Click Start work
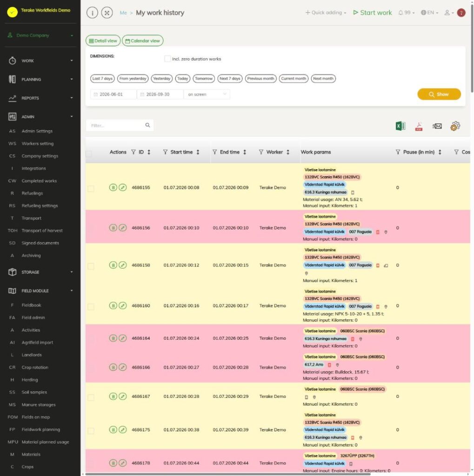 (x=372, y=13)
